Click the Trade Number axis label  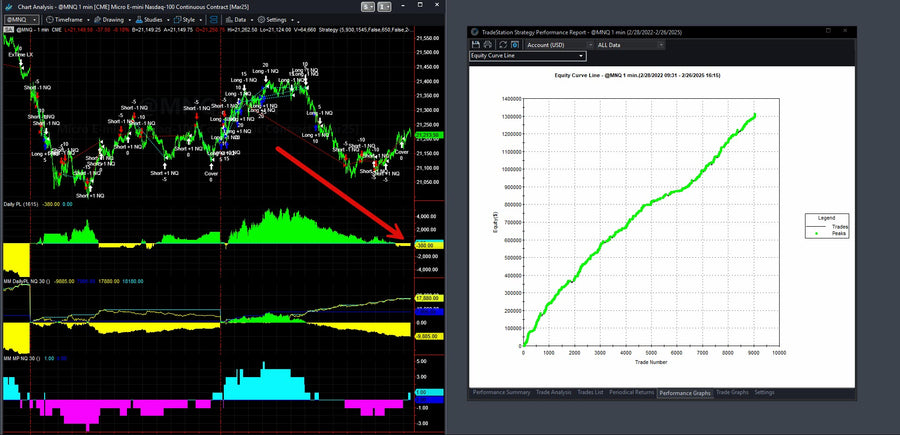[651, 362]
